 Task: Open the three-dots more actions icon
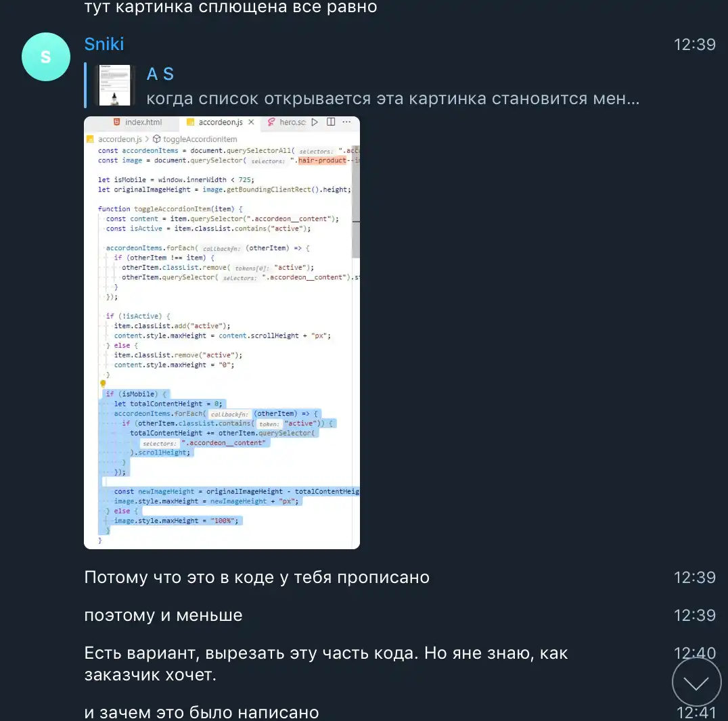pos(346,122)
